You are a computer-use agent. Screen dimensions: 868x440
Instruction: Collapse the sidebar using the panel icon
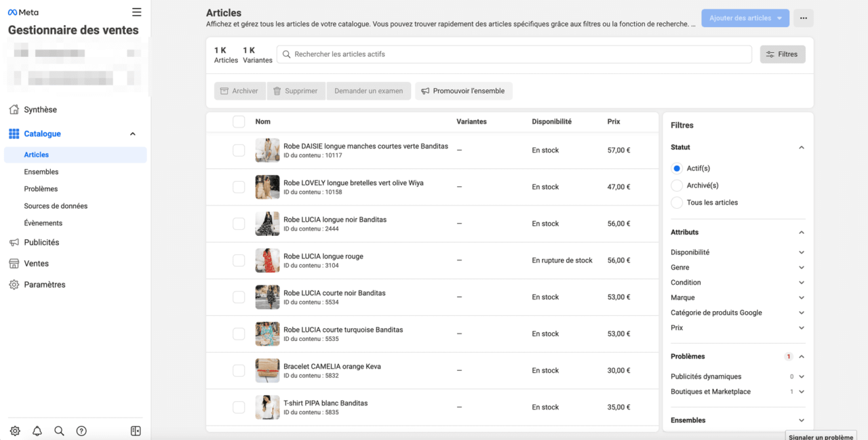[135, 430]
